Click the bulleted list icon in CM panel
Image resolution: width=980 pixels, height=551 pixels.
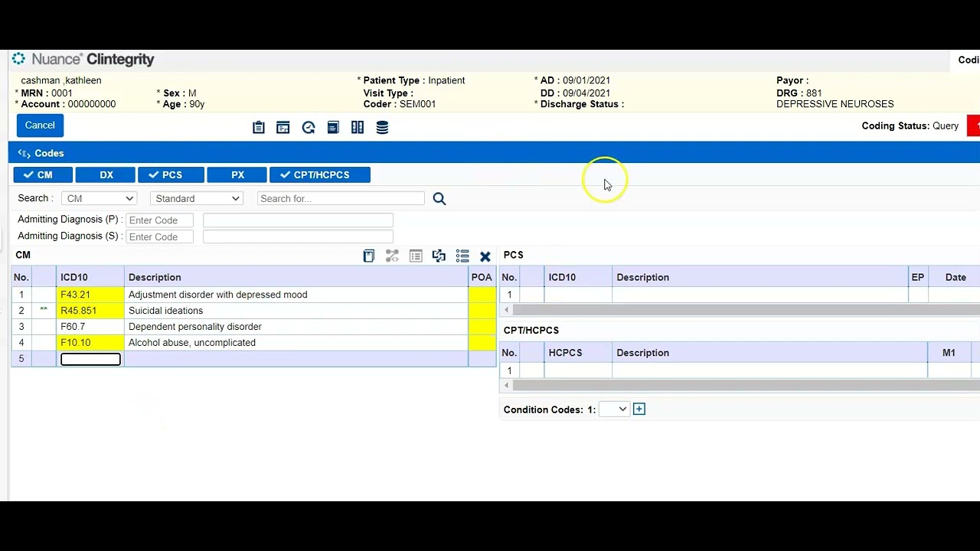pos(462,256)
